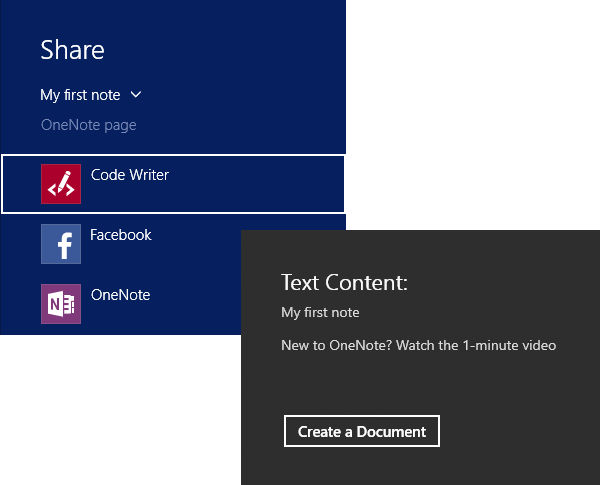Choose the OneNote share target label
The height and width of the screenshot is (485, 600).
tap(121, 295)
